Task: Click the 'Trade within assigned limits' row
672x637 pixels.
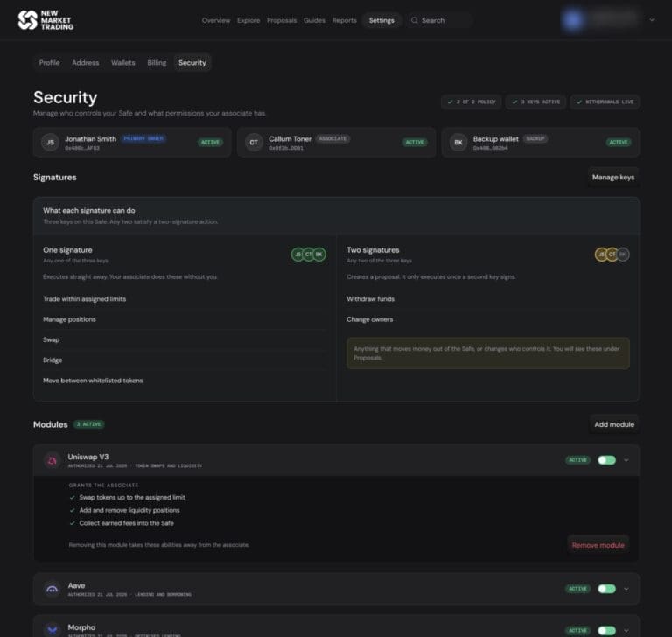Action: (x=185, y=298)
